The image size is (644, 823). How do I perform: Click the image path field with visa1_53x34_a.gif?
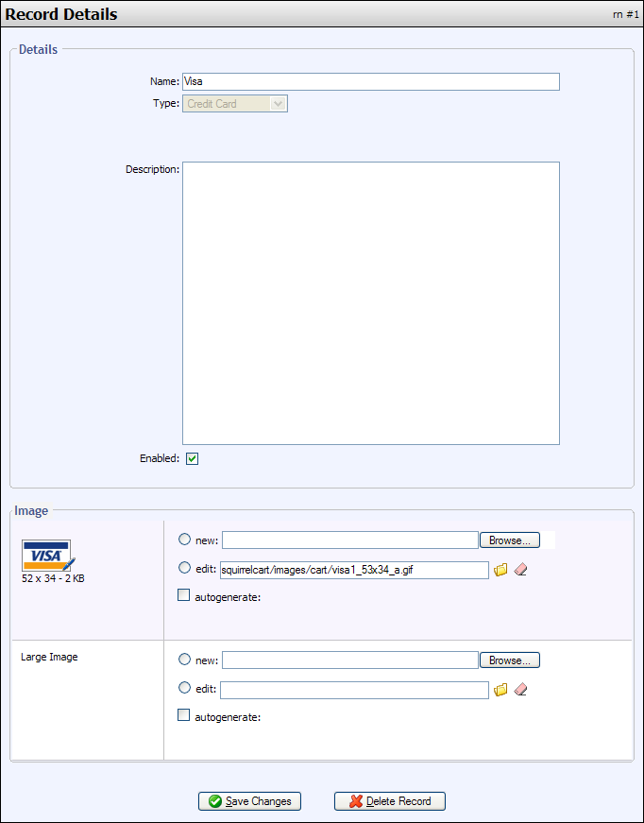click(353, 570)
